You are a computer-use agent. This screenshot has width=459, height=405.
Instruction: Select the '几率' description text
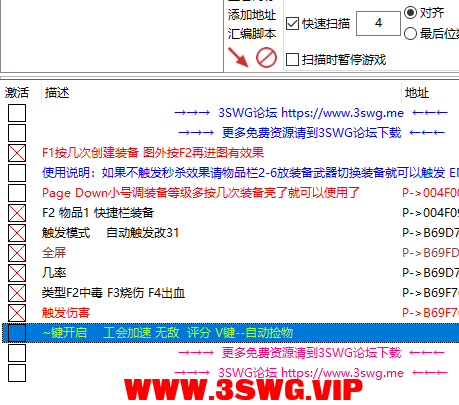(54, 273)
